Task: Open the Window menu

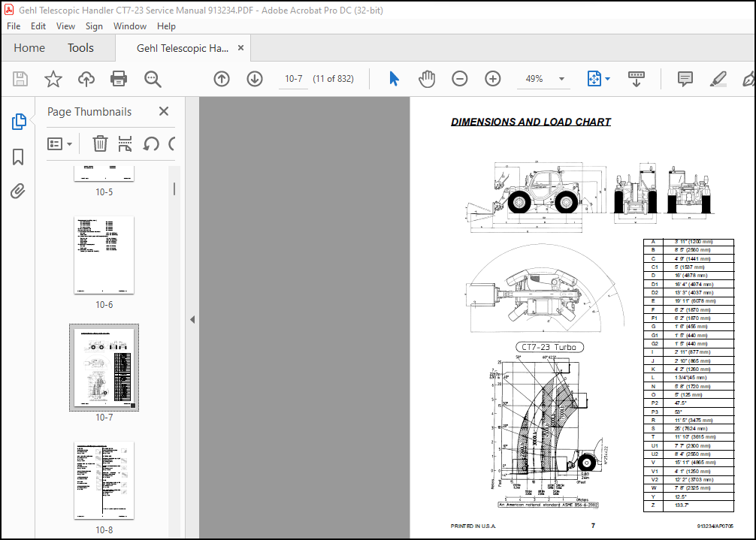Action: tap(130, 26)
